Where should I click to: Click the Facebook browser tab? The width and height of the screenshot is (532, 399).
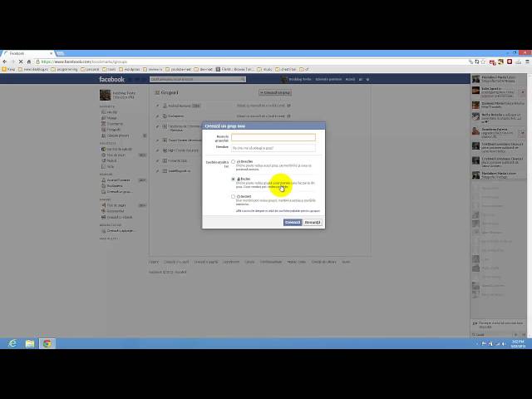tap(27, 53)
